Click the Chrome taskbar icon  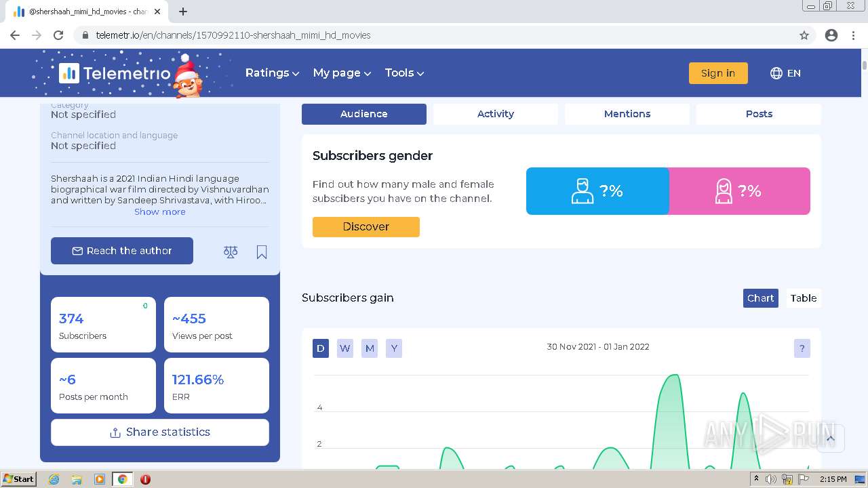pos(122,479)
